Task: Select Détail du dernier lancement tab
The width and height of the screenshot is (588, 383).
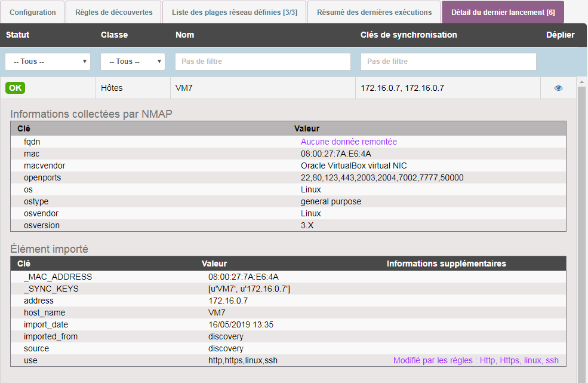Action: tap(503, 12)
